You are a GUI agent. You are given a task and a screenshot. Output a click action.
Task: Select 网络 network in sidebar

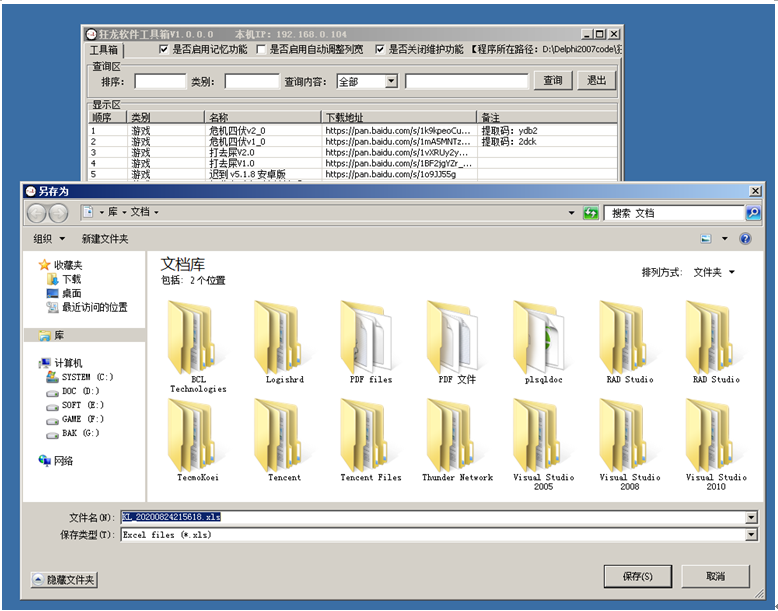tap(56, 461)
